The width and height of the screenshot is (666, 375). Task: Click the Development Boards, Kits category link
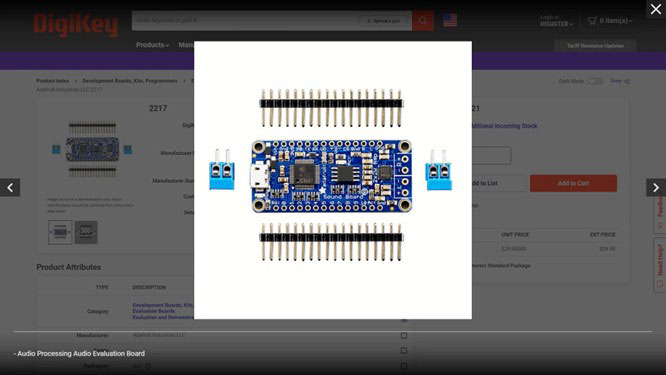tap(163, 305)
